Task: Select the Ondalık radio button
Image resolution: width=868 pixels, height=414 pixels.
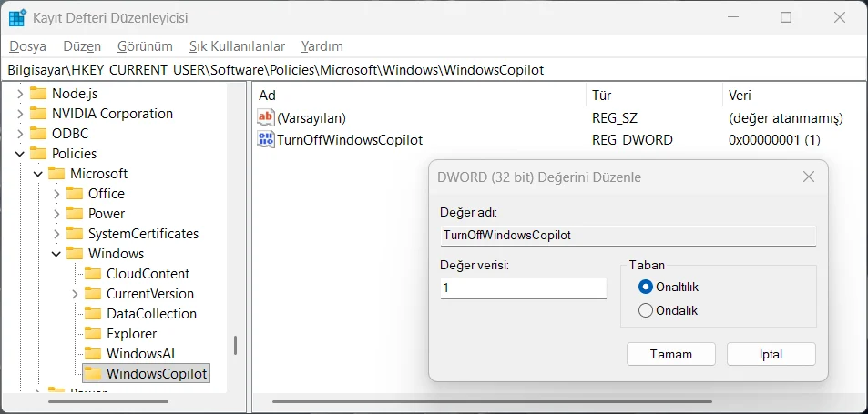Action: (645, 310)
